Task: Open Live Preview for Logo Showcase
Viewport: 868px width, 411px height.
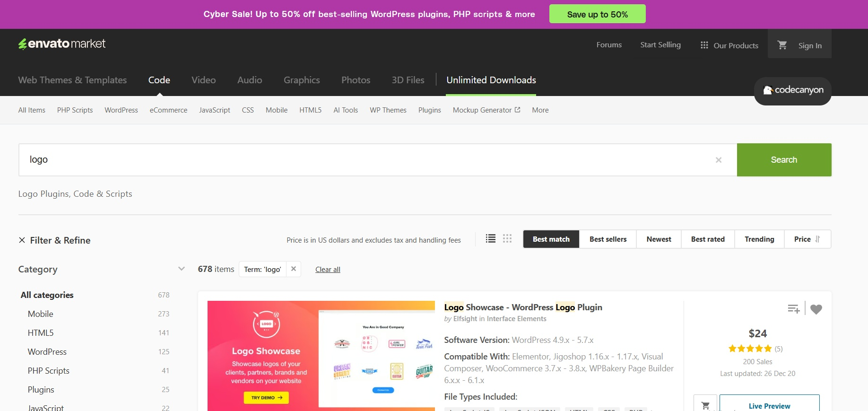Action: coord(769,405)
